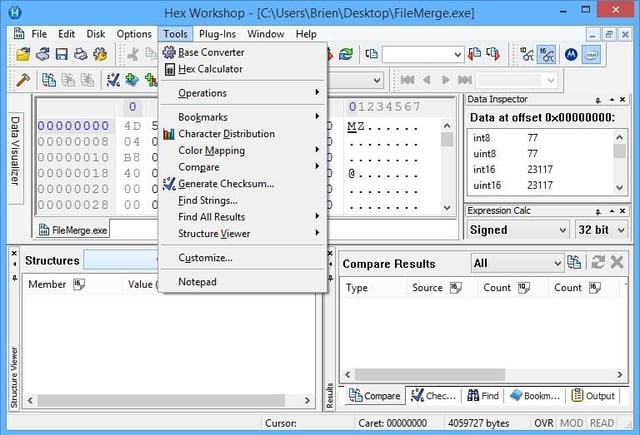
Task: Switch to the Bookmarks results tab
Action: [535, 396]
